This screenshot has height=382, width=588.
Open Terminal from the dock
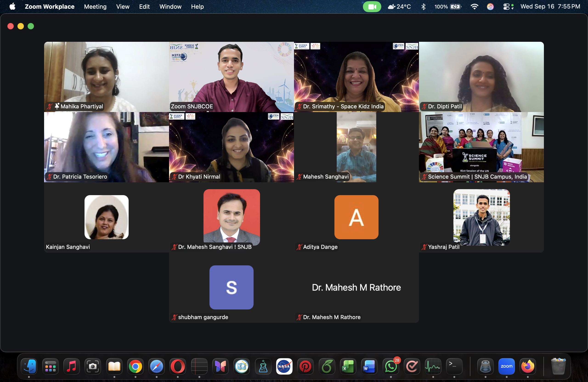[x=454, y=366]
